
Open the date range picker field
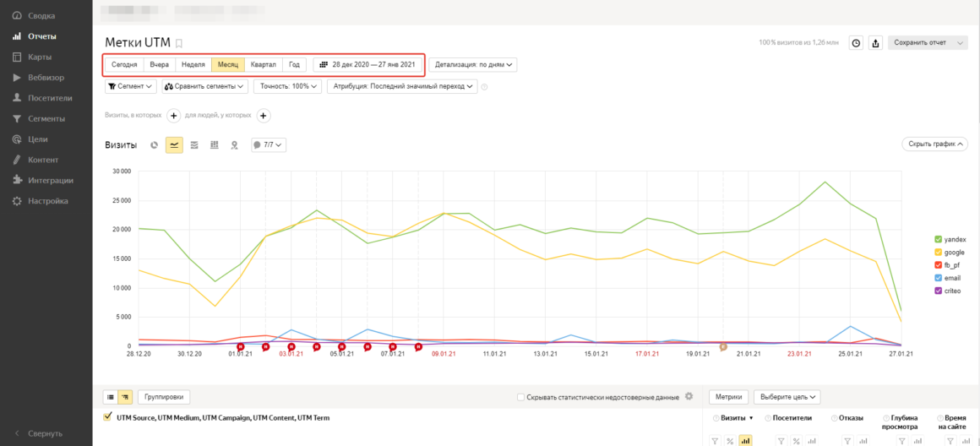point(367,64)
